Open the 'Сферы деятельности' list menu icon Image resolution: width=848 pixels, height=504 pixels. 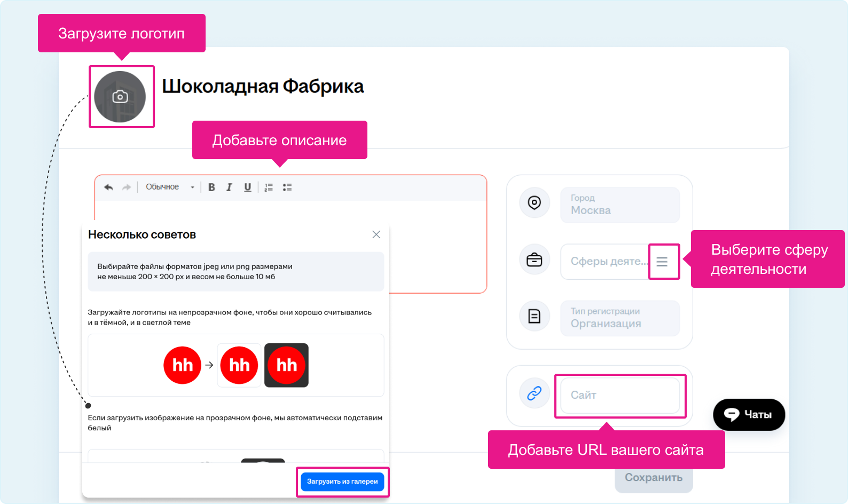(x=662, y=262)
